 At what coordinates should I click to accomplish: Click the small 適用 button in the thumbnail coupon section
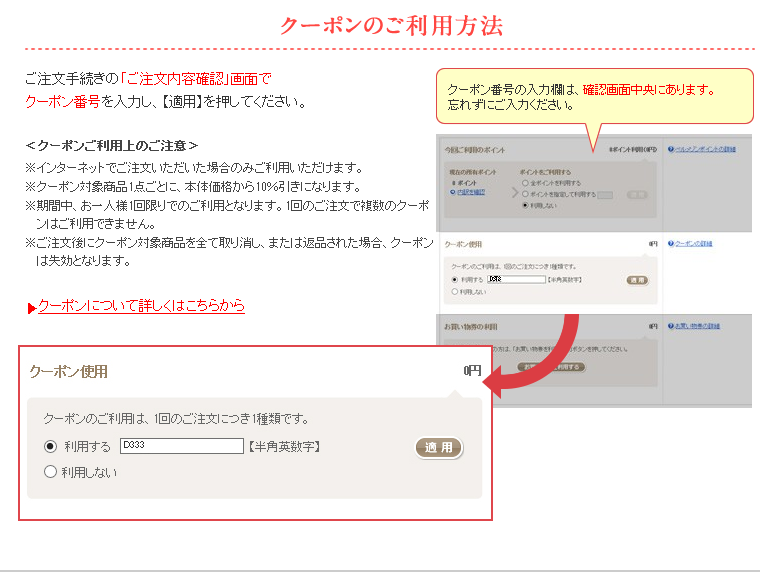[x=637, y=280]
